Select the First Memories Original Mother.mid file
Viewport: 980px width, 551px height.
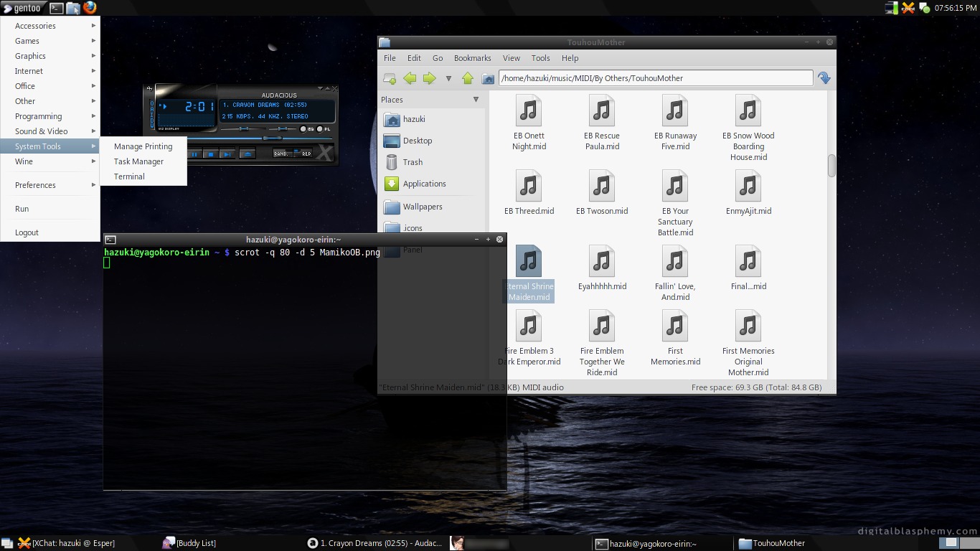(748, 343)
